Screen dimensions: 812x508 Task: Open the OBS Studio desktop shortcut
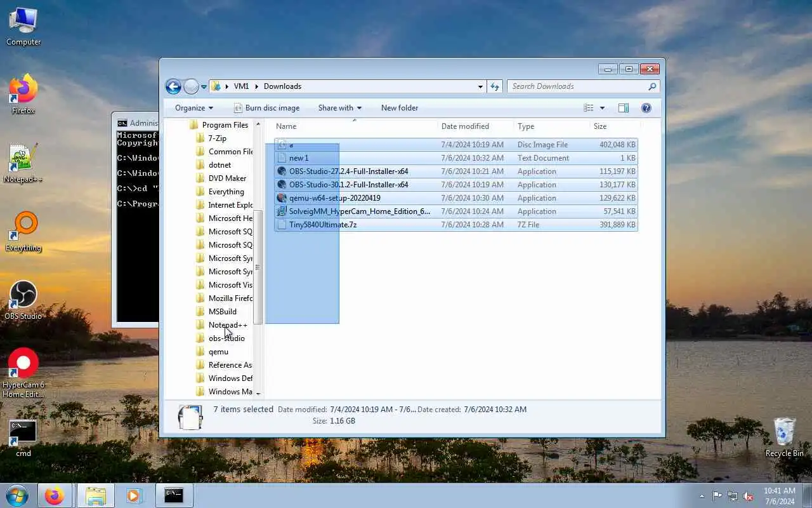23,300
